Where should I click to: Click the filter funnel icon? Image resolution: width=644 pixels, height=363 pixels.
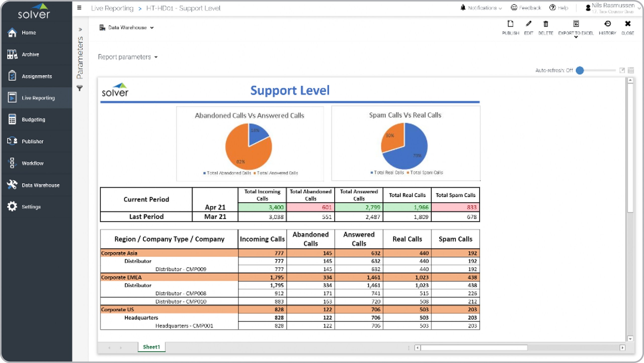79,88
